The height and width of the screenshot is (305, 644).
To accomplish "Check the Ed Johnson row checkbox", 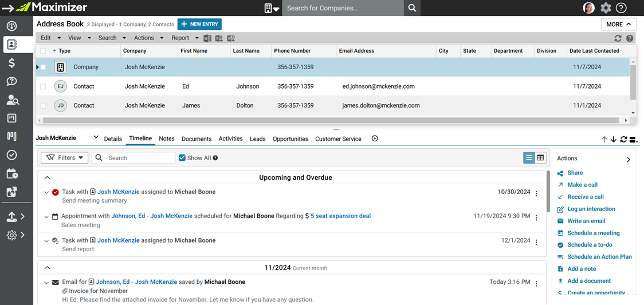I will (43, 86).
